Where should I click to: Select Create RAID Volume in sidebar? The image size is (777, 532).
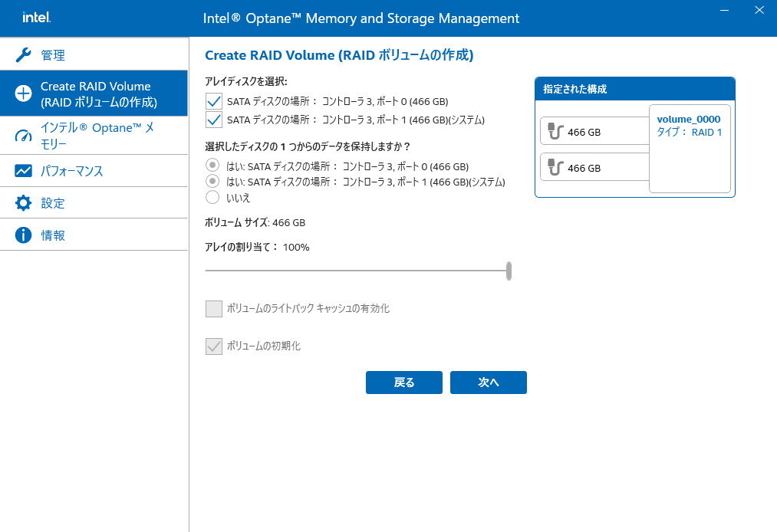[x=94, y=93]
